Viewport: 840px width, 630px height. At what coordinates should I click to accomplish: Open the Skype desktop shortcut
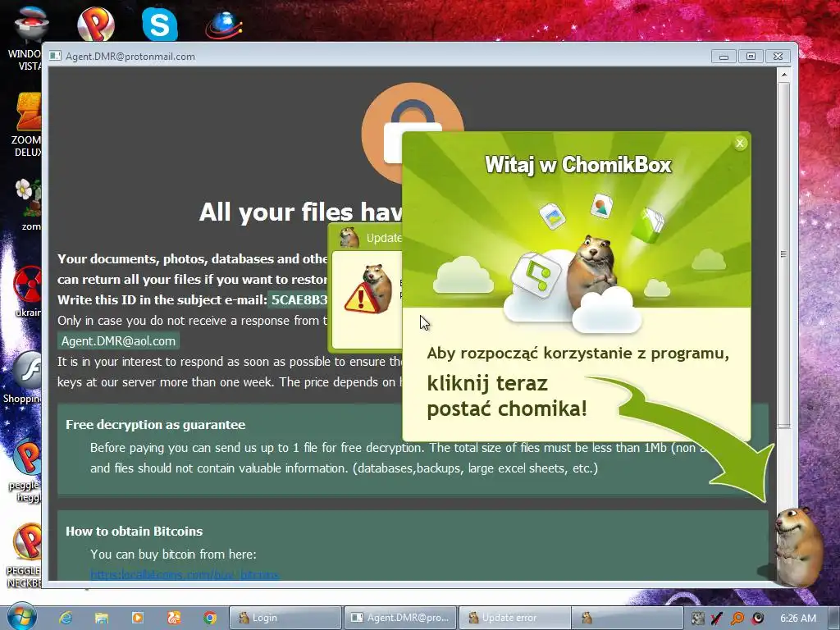point(160,24)
